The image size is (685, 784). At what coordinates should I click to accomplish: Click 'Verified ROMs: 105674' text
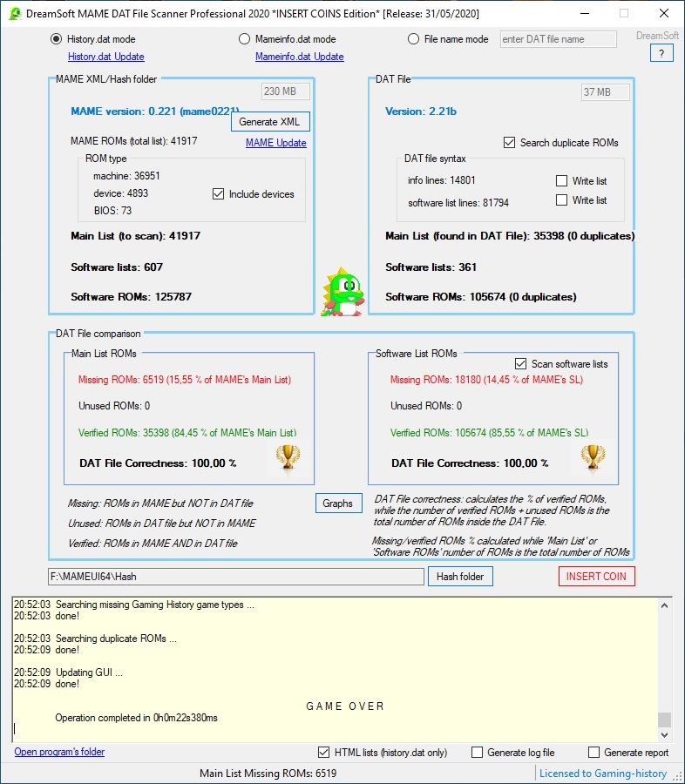[438, 432]
